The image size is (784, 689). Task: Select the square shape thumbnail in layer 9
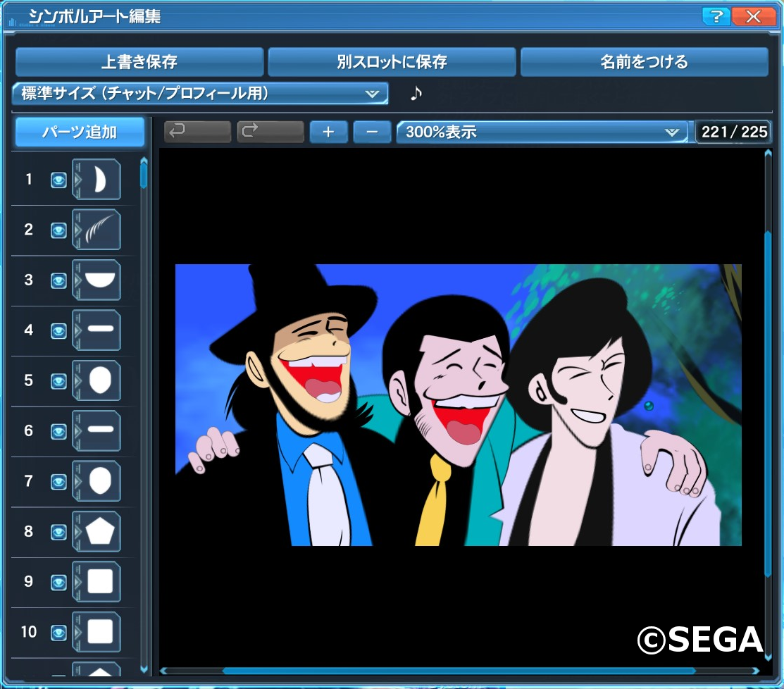(x=101, y=581)
